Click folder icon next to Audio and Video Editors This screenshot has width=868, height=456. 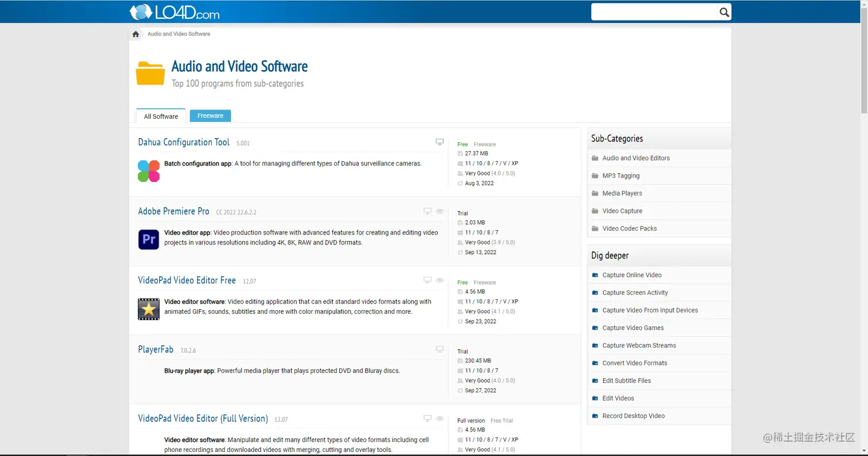(x=595, y=158)
